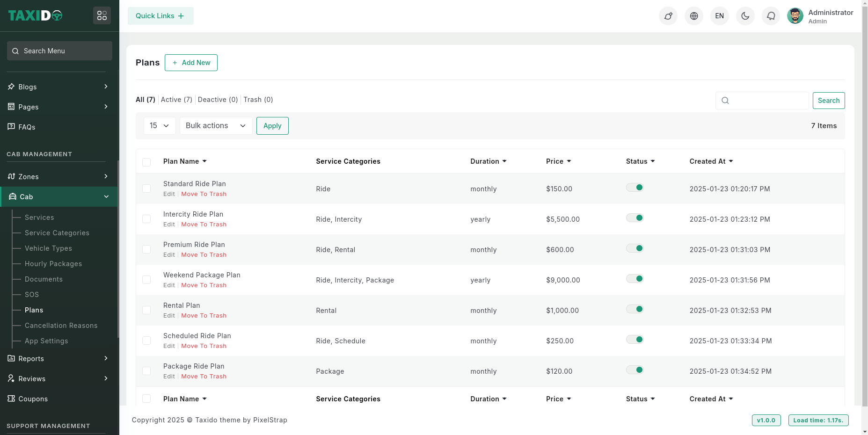The image size is (868, 435).
Task: Toggle dark mode with the moon icon
Action: coord(745,16)
